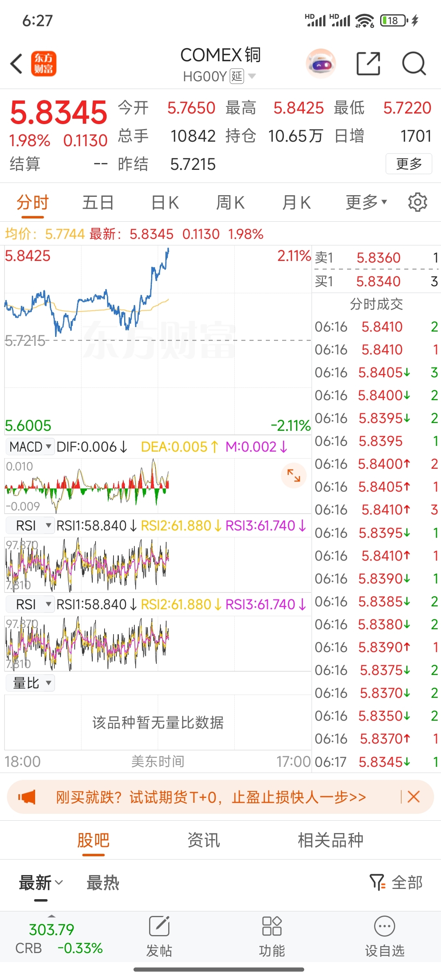Open search with the magnifier icon
This screenshot has width=441, height=980.
[x=414, y=64]
